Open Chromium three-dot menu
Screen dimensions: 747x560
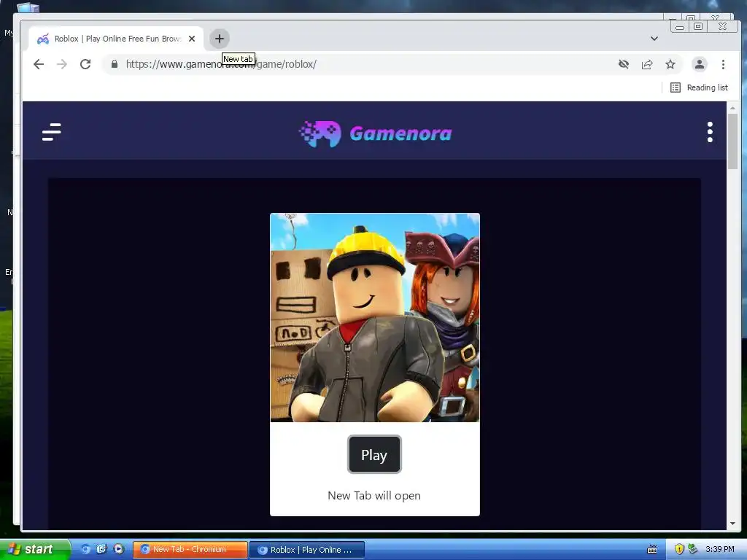[723, 64]
